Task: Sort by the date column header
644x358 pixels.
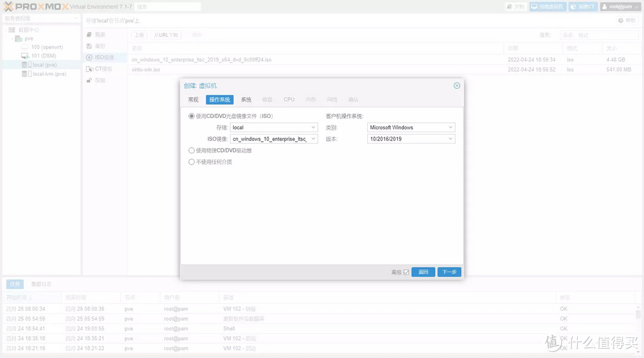Action: pos(533,48)
